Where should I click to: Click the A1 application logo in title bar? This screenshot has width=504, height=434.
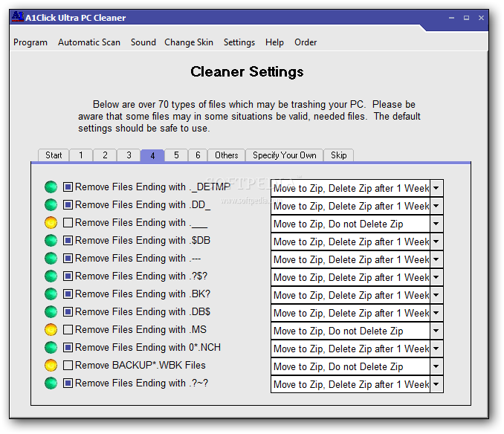(x=18, y=16)
